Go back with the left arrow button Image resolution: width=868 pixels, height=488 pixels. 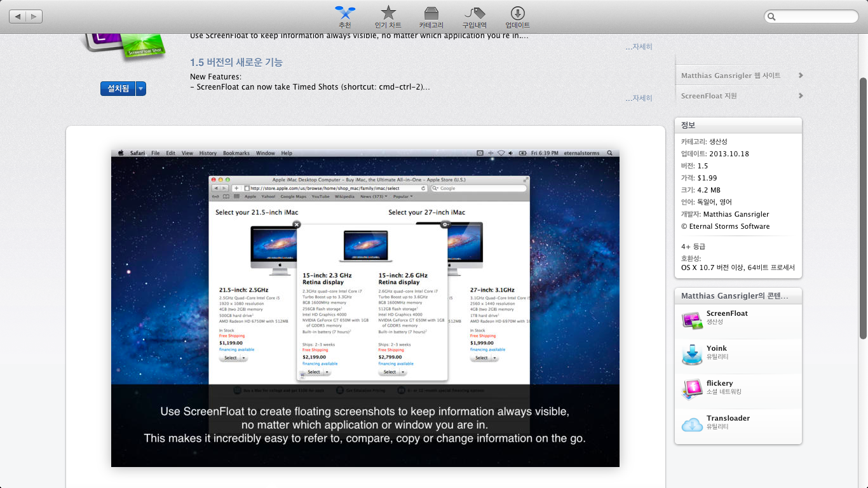(18, 17)
